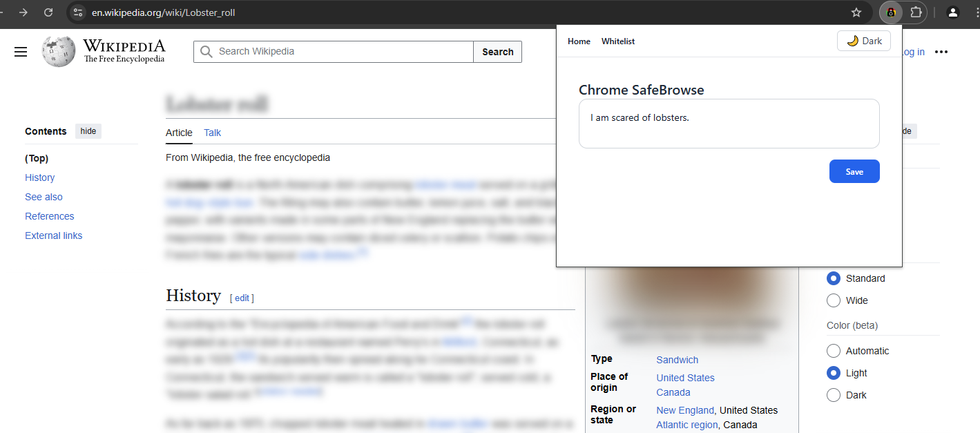Click the Color (beta) label
The height and width of the screenshot is (433, 980).
(x=852, y=325)
